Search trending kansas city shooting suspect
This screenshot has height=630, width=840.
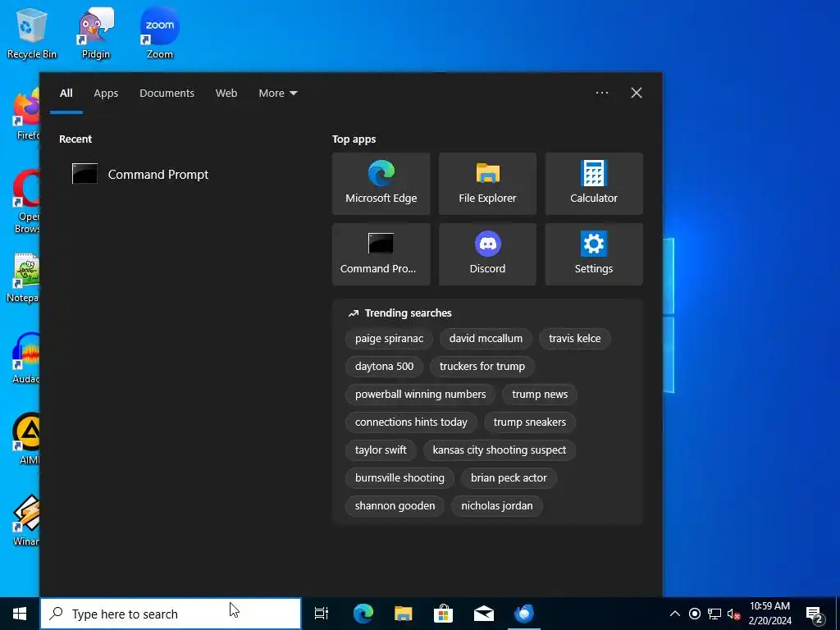(x=500, y=450)
